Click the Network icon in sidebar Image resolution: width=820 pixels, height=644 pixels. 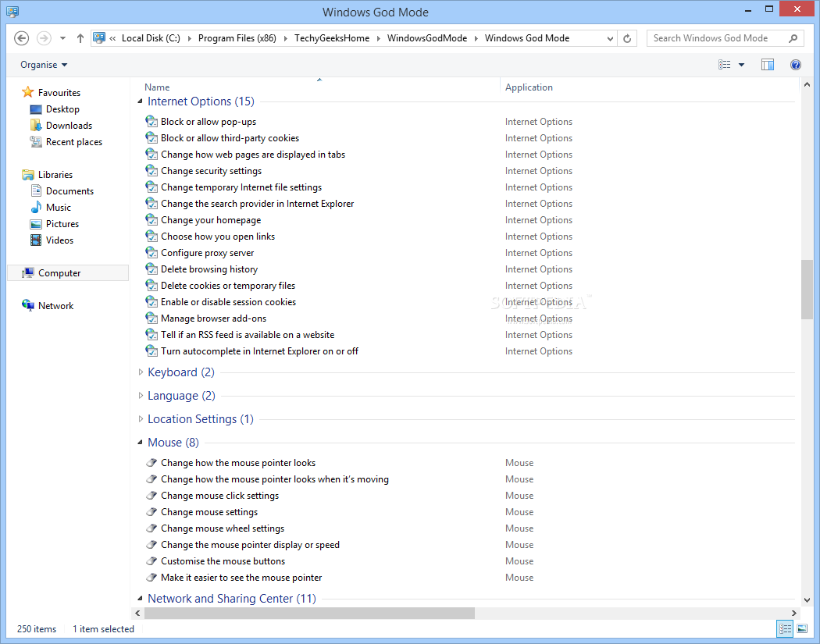point(27,306)
